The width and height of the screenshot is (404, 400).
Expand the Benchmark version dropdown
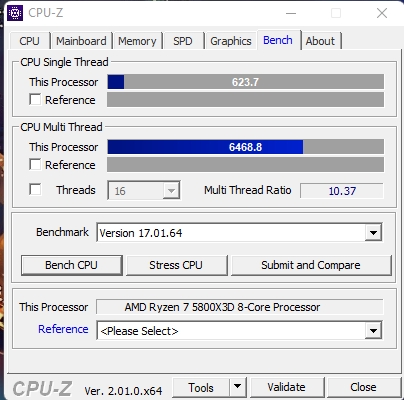point(373,232)
